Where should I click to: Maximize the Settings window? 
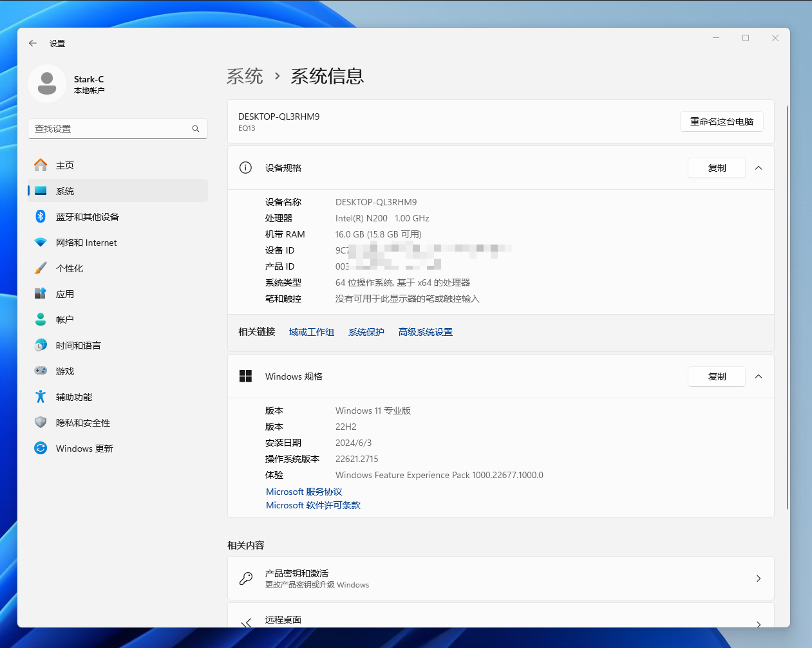click(x=746, y=38)
